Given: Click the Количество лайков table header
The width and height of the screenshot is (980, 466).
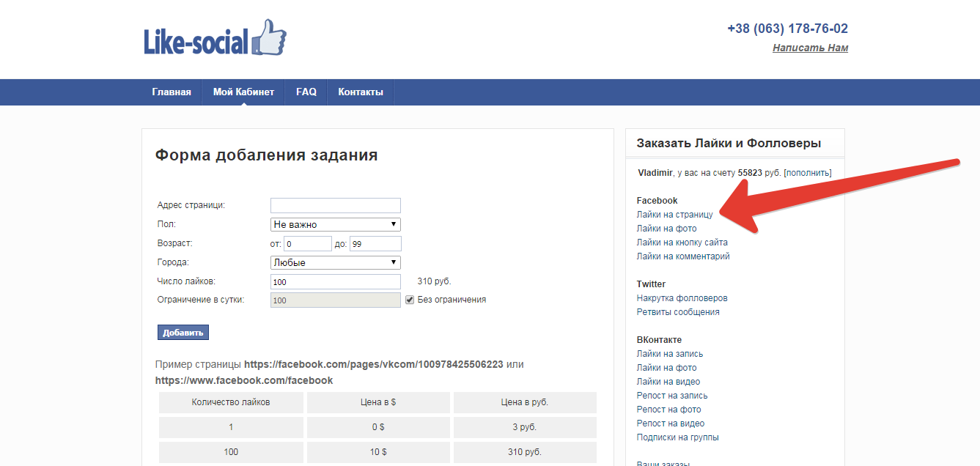Looking at the screenshot, I should click(x=231, y=402).
